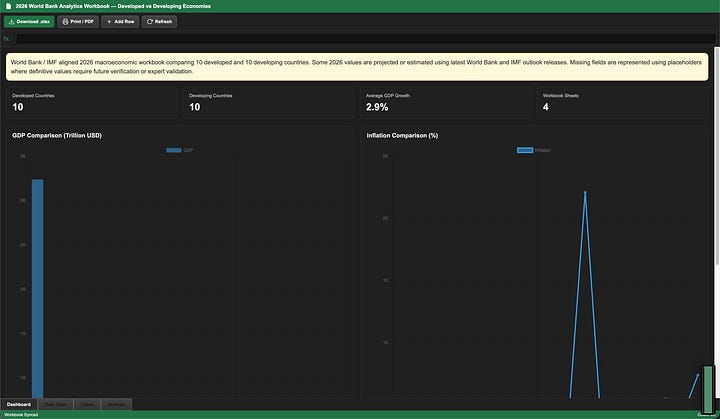Click the Workbook Synced status text
Screen dimensions: 720x419
pyautogui.click(x=21, y=414)
